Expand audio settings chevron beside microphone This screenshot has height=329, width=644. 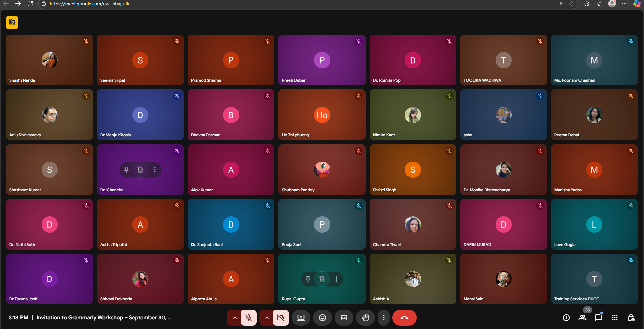coord(234,318)
